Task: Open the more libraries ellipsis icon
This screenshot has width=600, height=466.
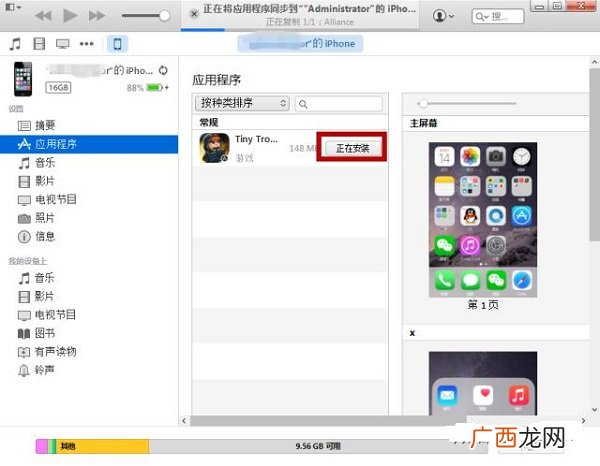Action: (86, 44)
